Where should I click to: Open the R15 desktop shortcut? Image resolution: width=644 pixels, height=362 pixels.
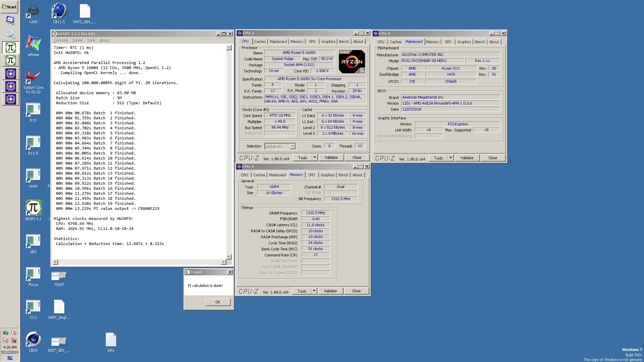tap(33, 112)
